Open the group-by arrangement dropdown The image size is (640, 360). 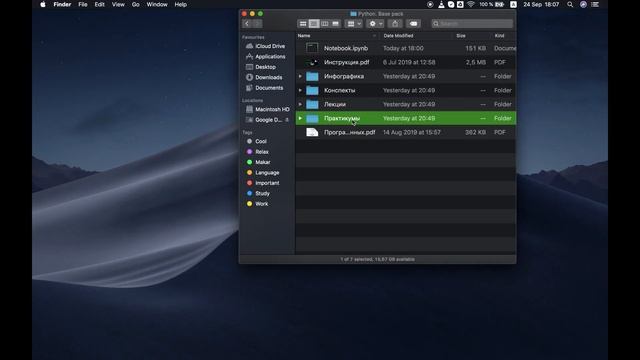(354, 24)
